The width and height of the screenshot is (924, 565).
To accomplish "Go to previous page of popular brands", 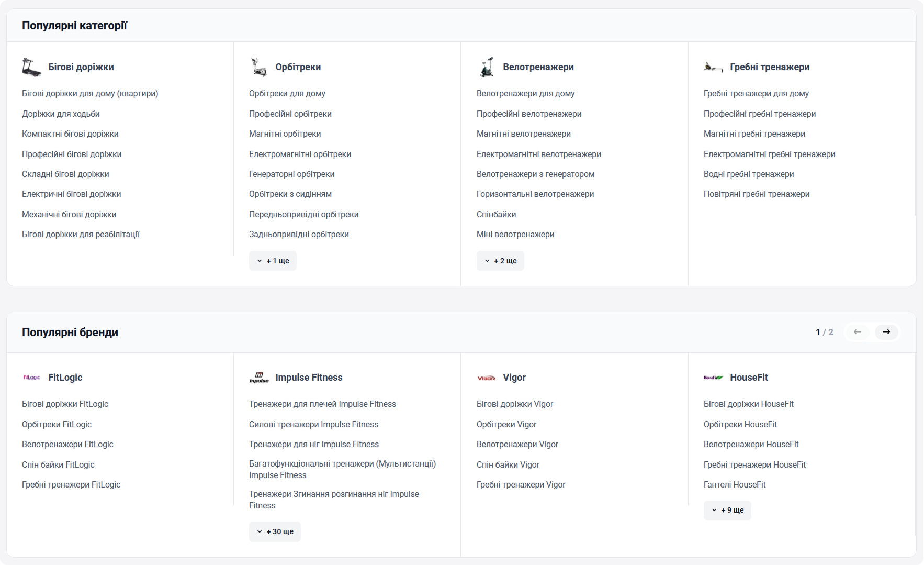I will coord(857,332).
